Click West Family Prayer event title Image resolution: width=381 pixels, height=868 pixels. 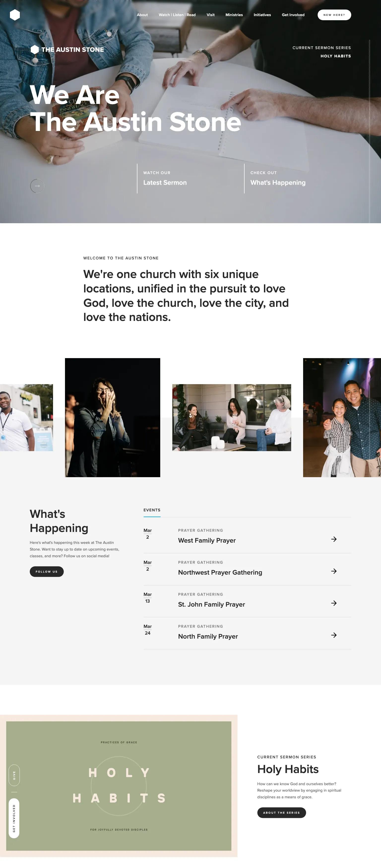click(207, 540)
